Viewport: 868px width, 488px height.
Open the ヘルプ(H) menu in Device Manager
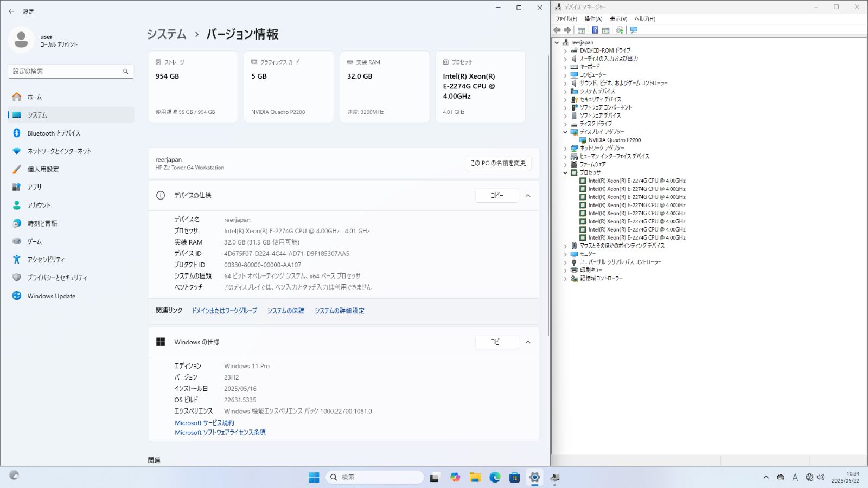click(x=645, y=19)
